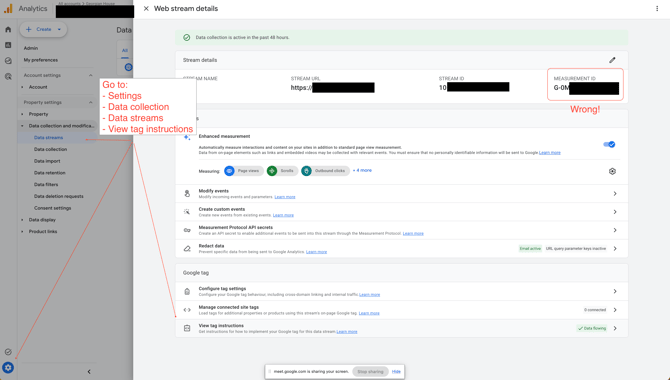Viewport: 670px width, 380px height.
Task: Open Create custom events chevron arrow
Action: (x=615, y=212)
